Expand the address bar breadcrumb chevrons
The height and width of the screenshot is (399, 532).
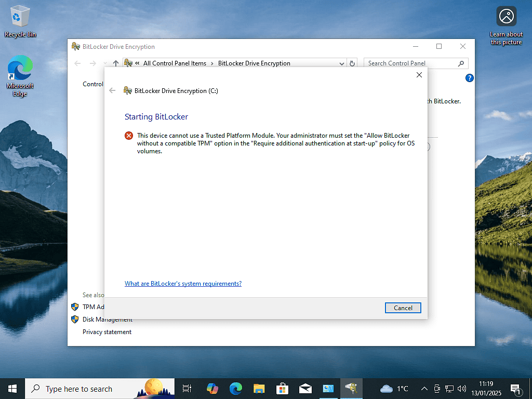[x=137, y=63]
